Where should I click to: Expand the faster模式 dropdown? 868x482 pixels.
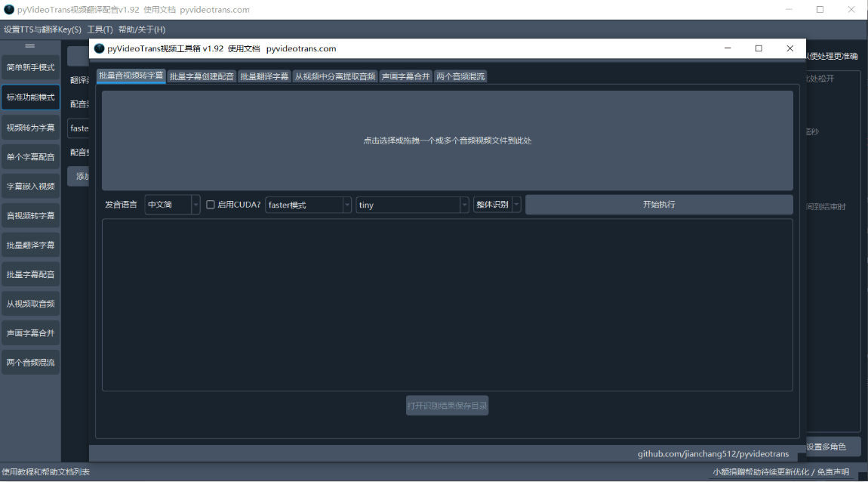(x=308, y=205)
